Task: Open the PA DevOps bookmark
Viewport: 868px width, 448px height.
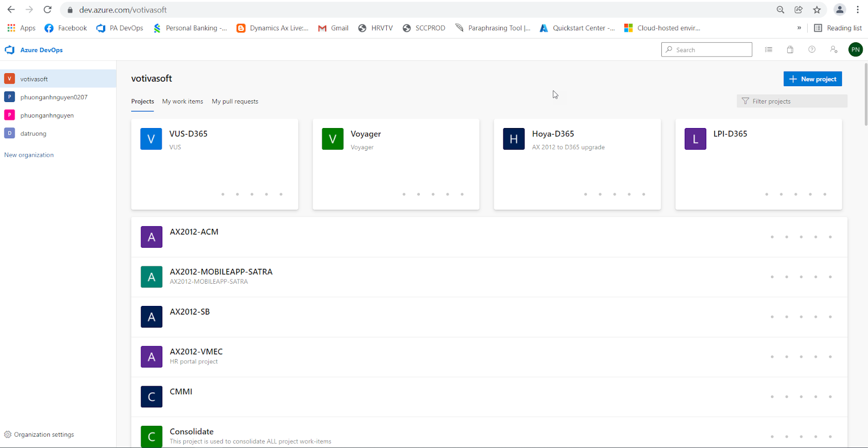Action: 120,28
